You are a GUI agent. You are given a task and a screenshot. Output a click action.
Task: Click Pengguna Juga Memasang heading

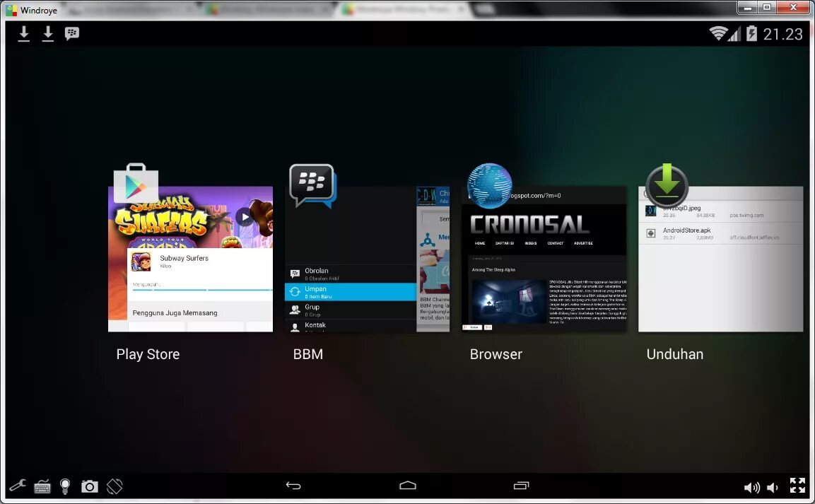point(175,313)
